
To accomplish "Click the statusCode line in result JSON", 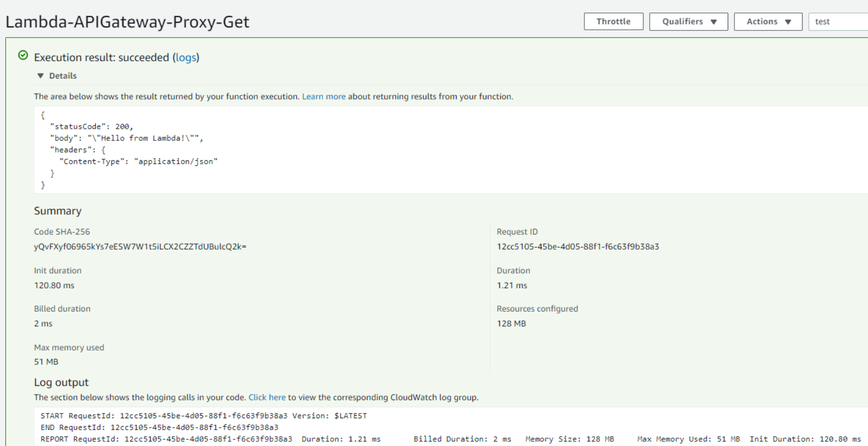I will [92, 127].
